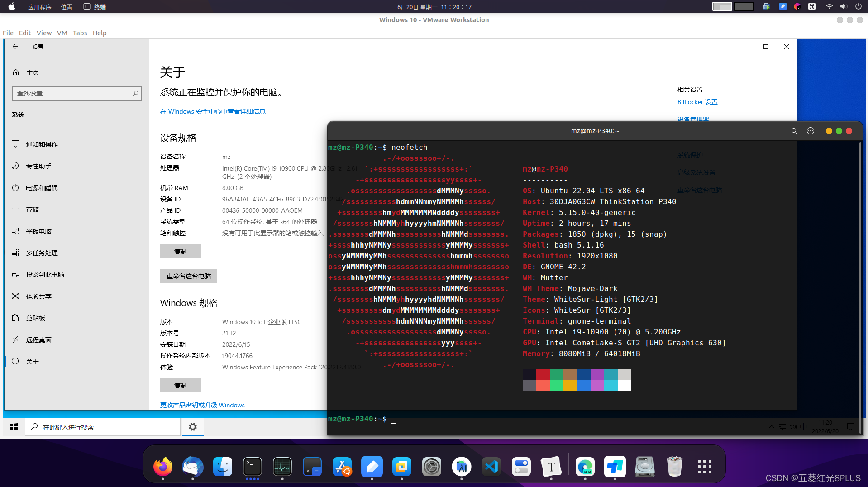The image size is (868, 487).
Task: Open the 终端 app menu in top bar
Action: (95, 7)
